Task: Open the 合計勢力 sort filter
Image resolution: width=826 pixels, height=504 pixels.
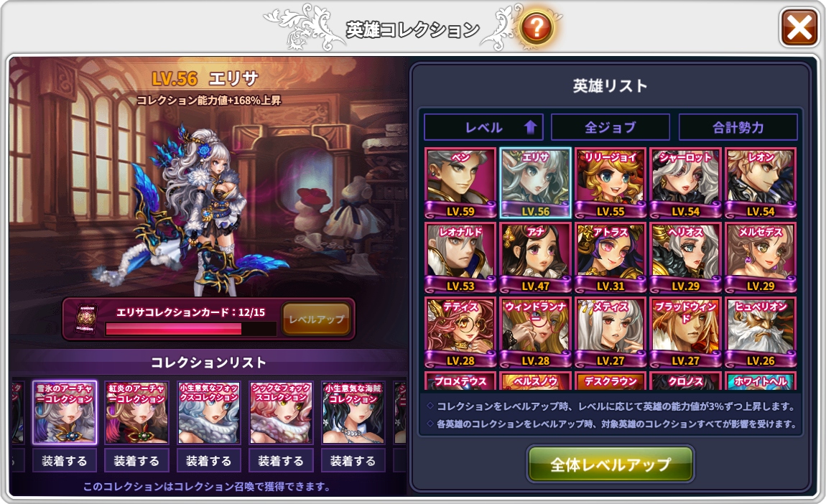Action: 738,127
